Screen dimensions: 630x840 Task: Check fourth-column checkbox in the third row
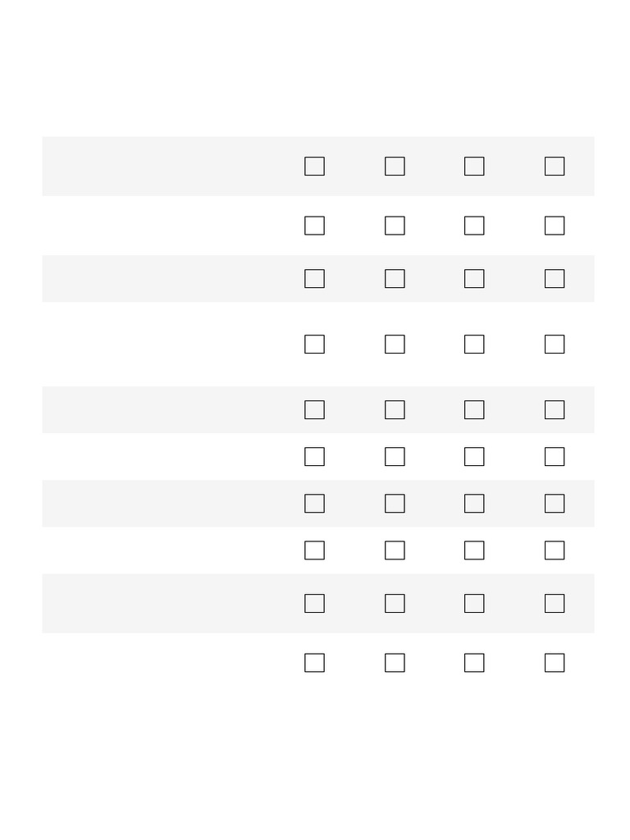pos(555,279)
